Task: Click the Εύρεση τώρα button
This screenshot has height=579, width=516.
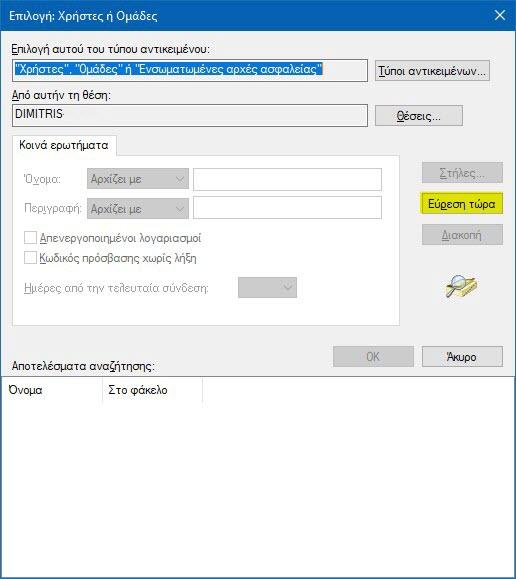Action: click(x=462, y=203)
